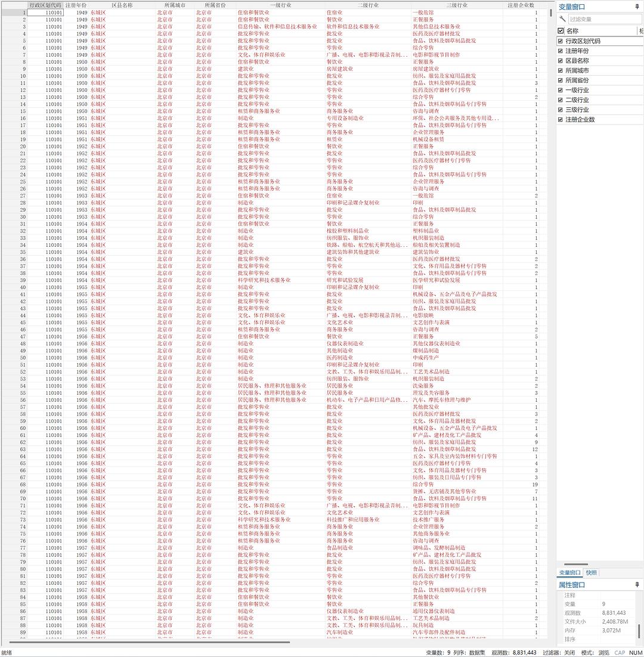Click the data grid vertical scrollbar thumb
Viewport: 644px width, 657px height.
click(550, 12)
